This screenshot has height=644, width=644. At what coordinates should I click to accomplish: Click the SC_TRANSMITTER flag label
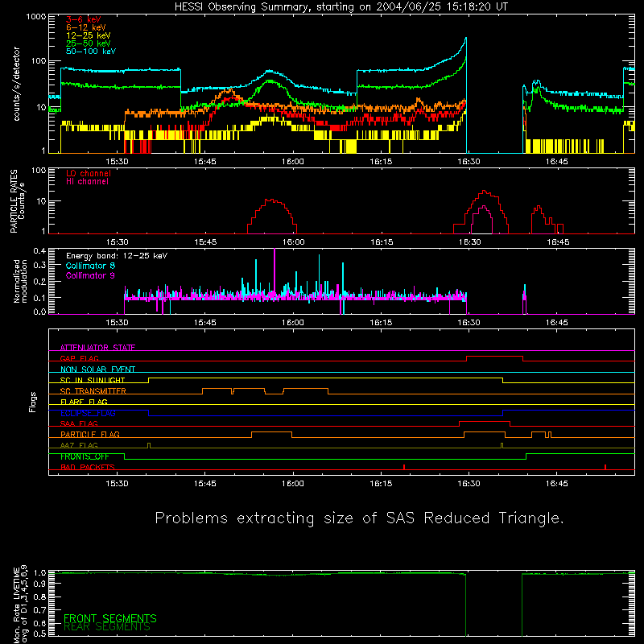(93, 391)
